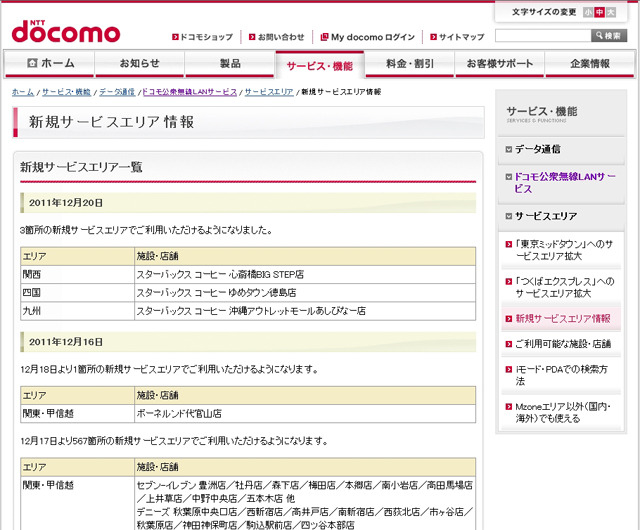Click スターバックス 心斎橋BIG STEP店 cell

click(305, 275)
